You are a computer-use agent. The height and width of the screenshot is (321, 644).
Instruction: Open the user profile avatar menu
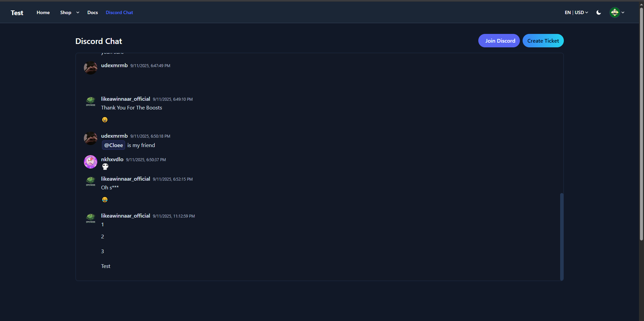click(614, 12)
